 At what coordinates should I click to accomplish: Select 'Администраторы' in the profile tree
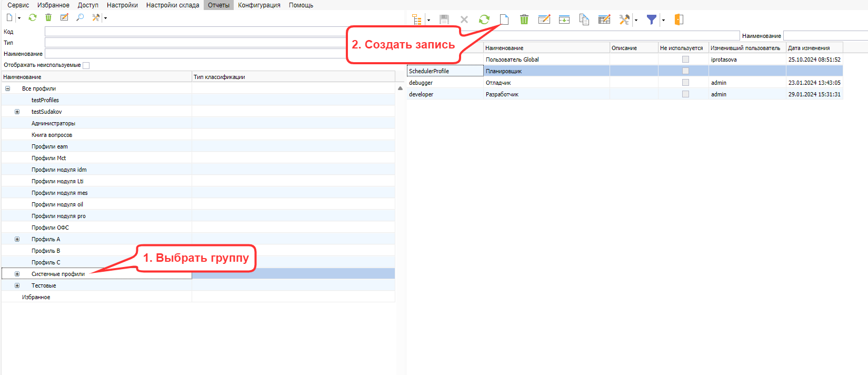(x=53, y=123)
